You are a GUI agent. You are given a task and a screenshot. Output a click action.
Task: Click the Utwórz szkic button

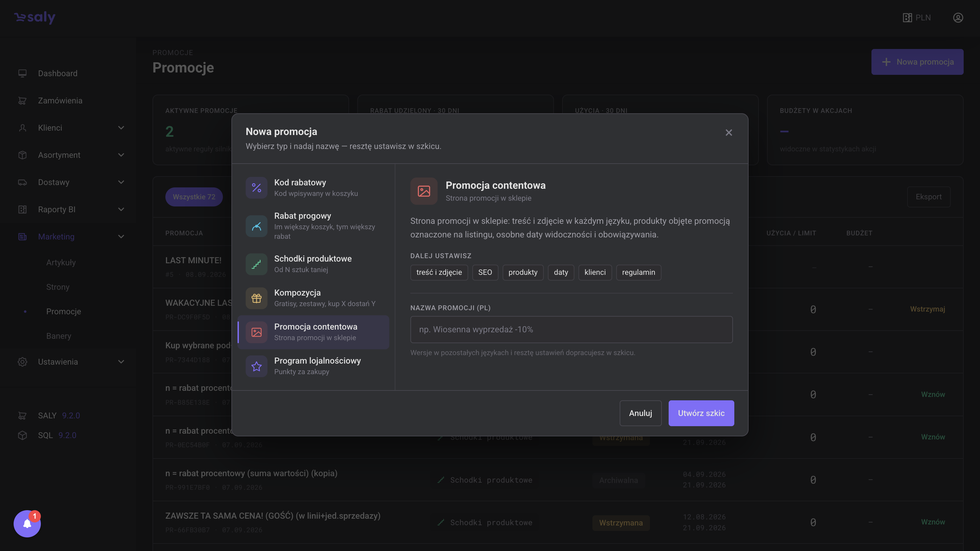tap(701, 413)
